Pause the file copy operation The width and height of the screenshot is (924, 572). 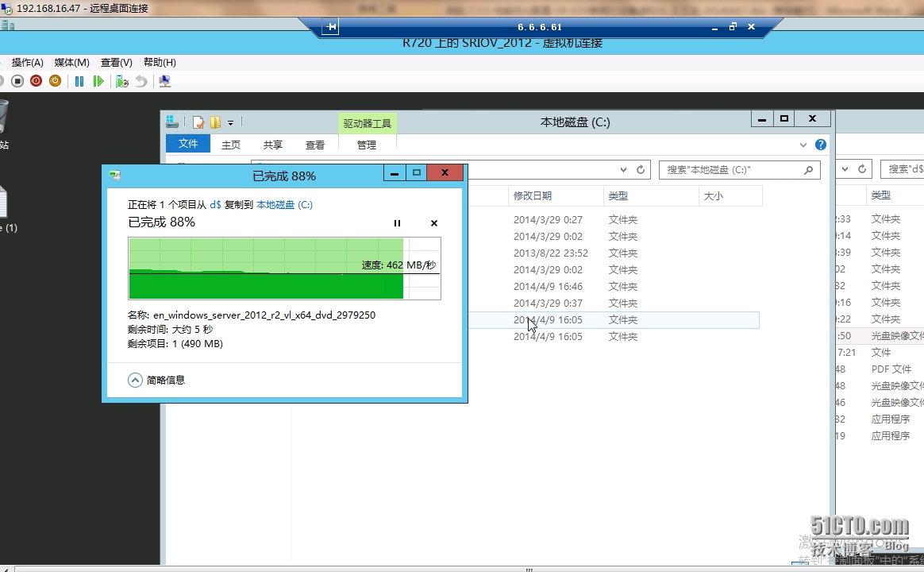tap(397, 223)
